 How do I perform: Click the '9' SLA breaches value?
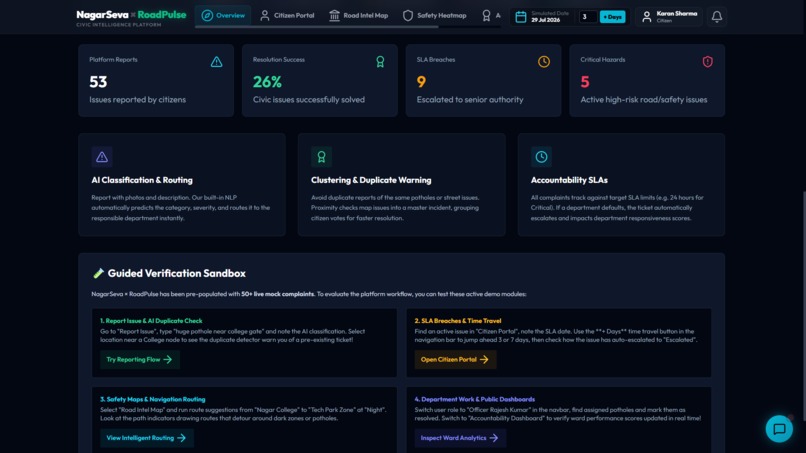(x=421, y=82)
